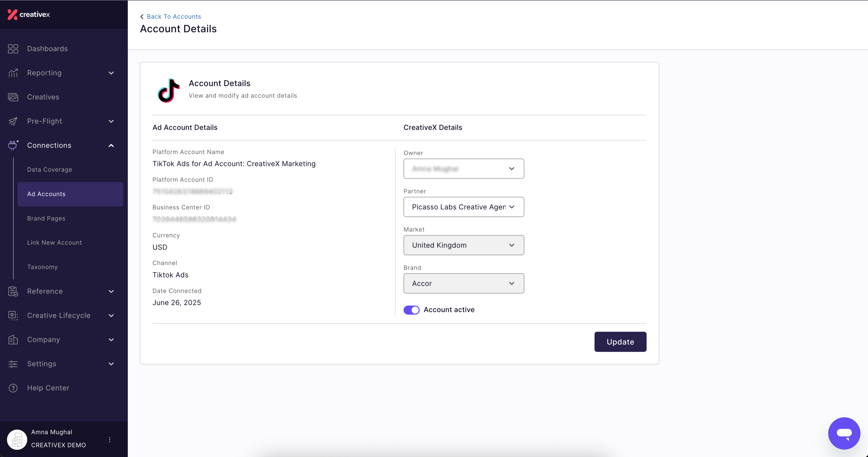
Task: Click the USD currency value
Action: click(x=160, y=247)
